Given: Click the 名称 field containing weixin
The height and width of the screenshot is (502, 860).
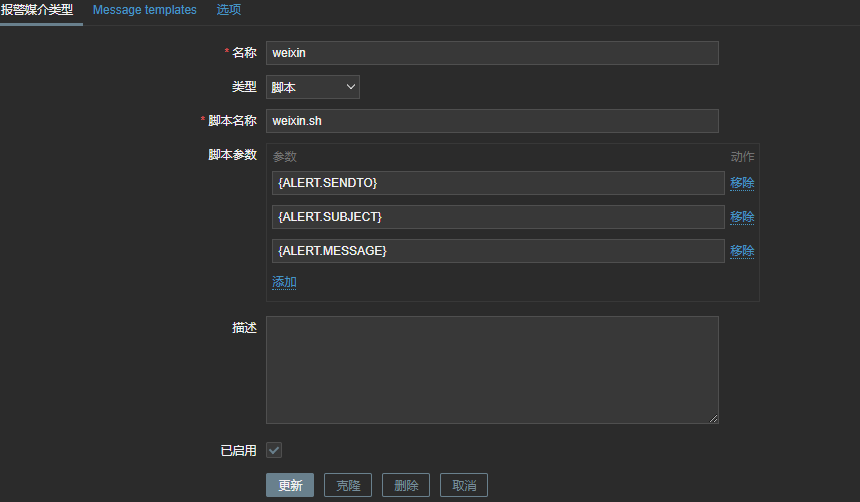Looking at the screenshot, I should pos(492,53).
